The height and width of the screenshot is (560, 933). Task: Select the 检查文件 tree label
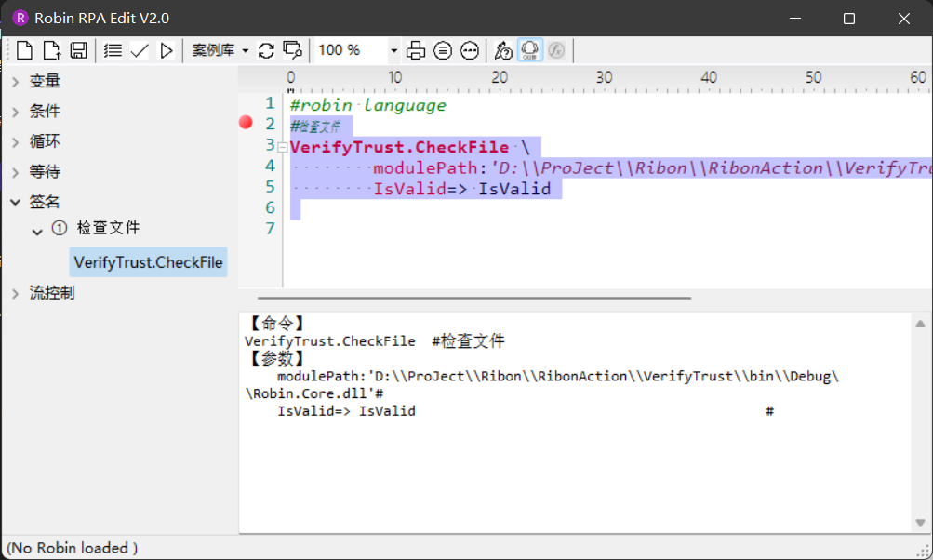108,227
